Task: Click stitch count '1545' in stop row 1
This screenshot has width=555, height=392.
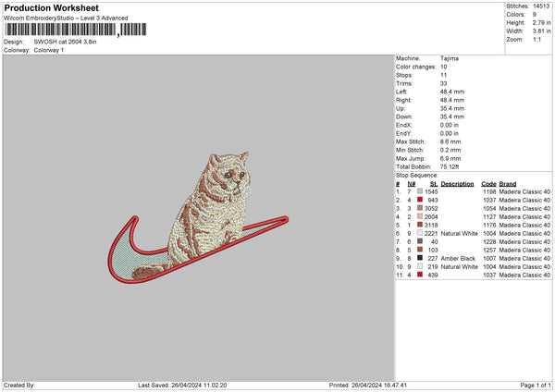Action: pos(431,191)
